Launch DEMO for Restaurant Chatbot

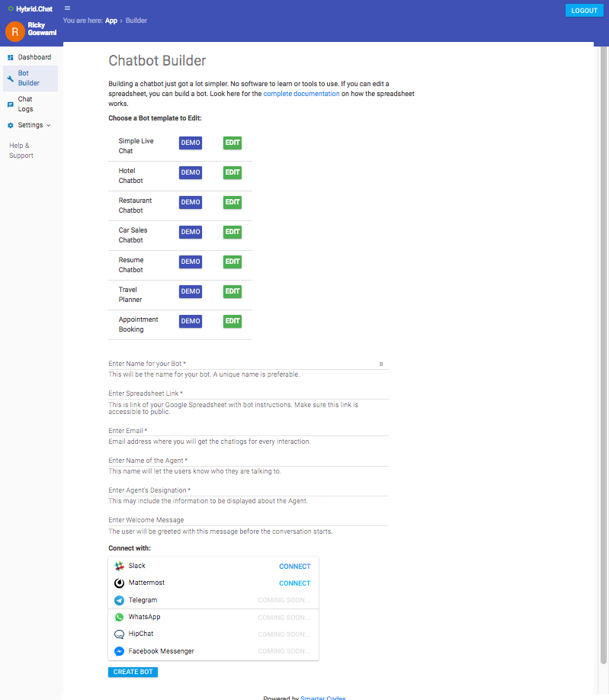pos(191,202)
